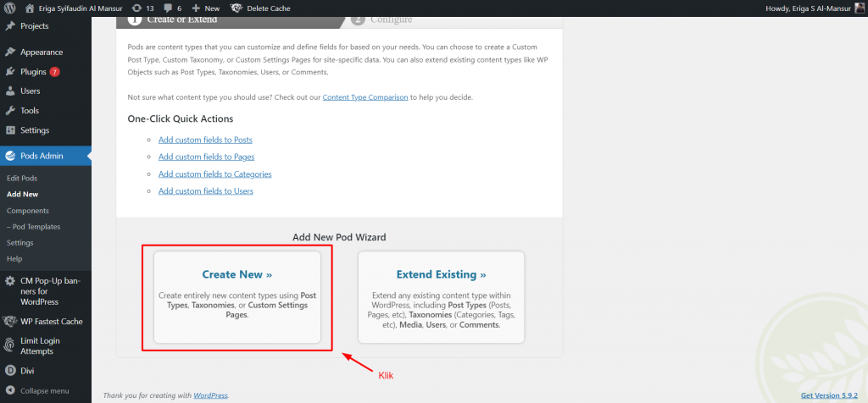Click the Tools wrench icon

click(x=10, y=111)
